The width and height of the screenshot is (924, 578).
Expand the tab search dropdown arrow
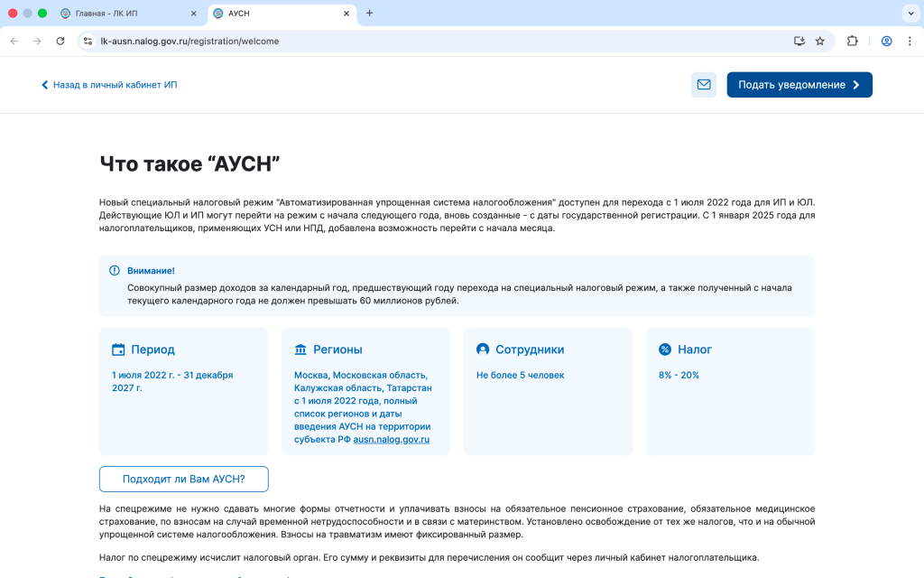909,13
